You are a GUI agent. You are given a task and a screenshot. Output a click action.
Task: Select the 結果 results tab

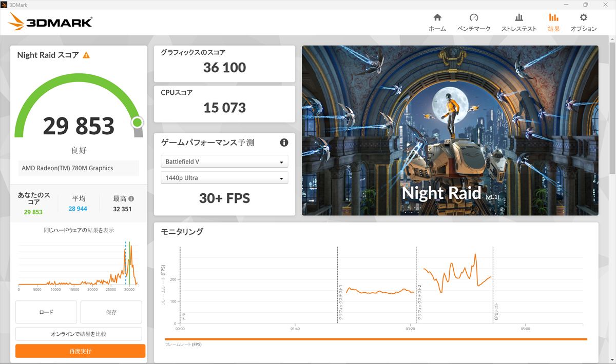click(554, 23)
